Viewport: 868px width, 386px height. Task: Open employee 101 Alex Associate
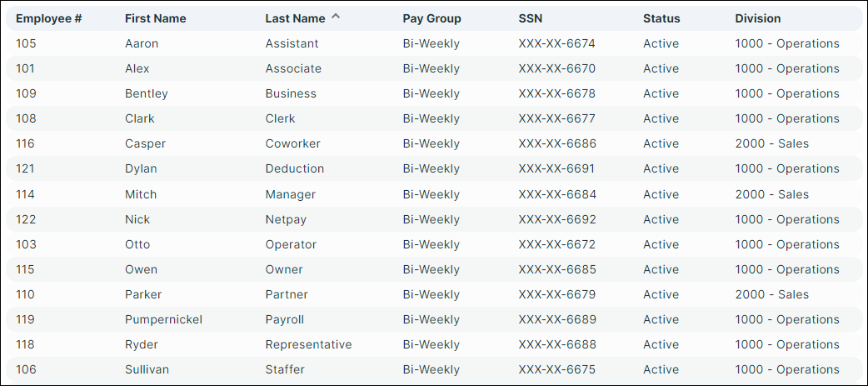434,68
